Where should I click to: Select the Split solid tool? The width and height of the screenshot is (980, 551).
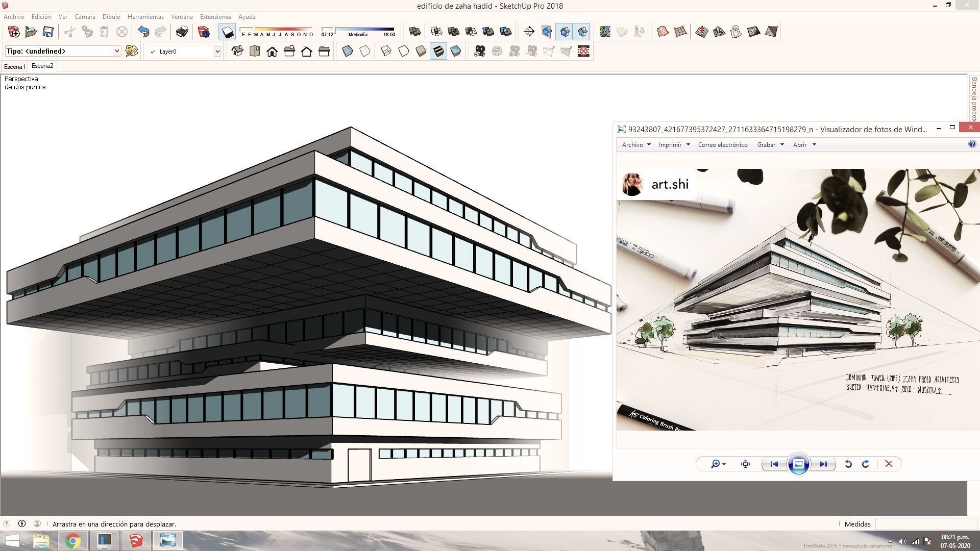[x=506, y=32]
